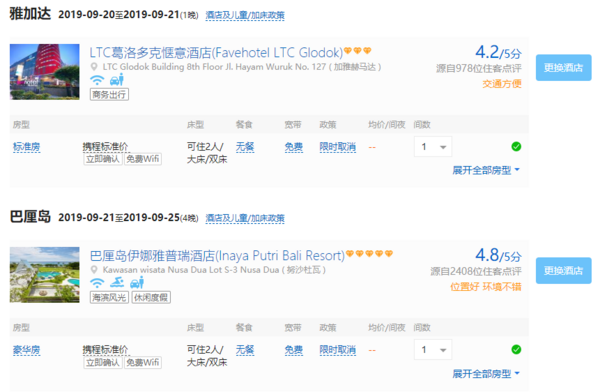Click the location pin for Inaya Putri Bali Resort
Viewport: 600px width, 392px height.
pos(94,270)
